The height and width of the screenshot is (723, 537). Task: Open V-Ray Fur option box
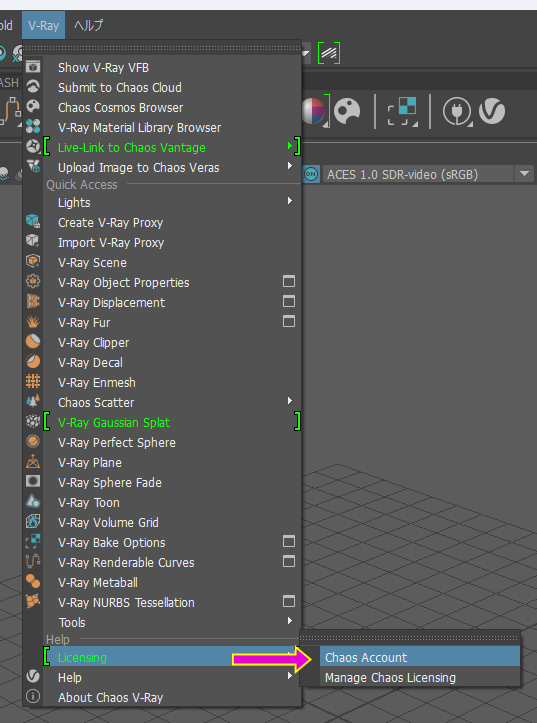point(289,321)
